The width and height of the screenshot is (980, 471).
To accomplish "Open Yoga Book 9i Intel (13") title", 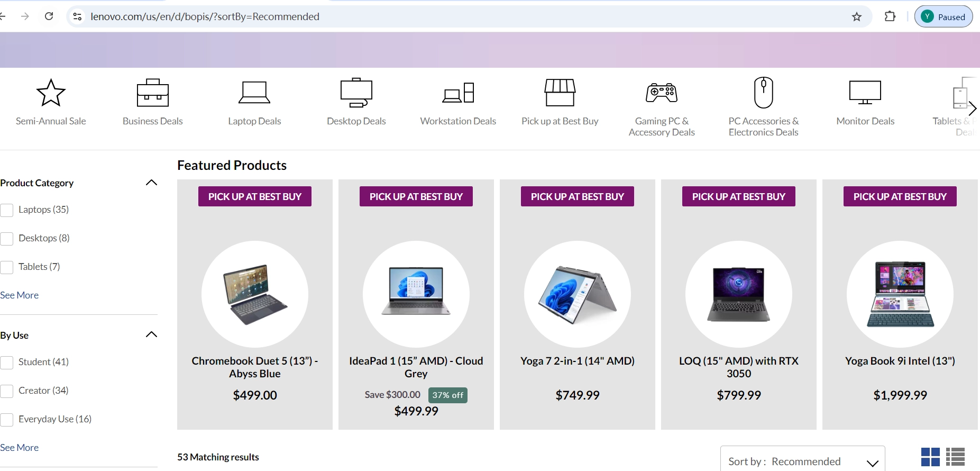I will pos(900,361).
